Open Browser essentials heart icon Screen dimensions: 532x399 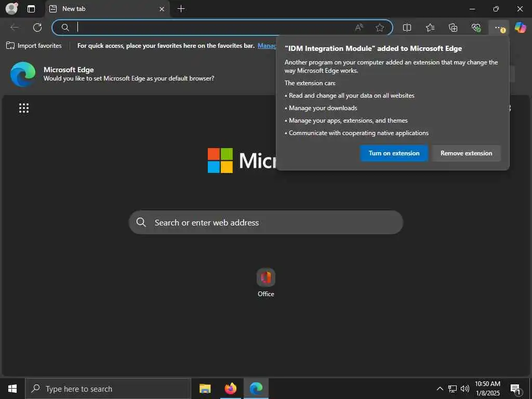476,28
